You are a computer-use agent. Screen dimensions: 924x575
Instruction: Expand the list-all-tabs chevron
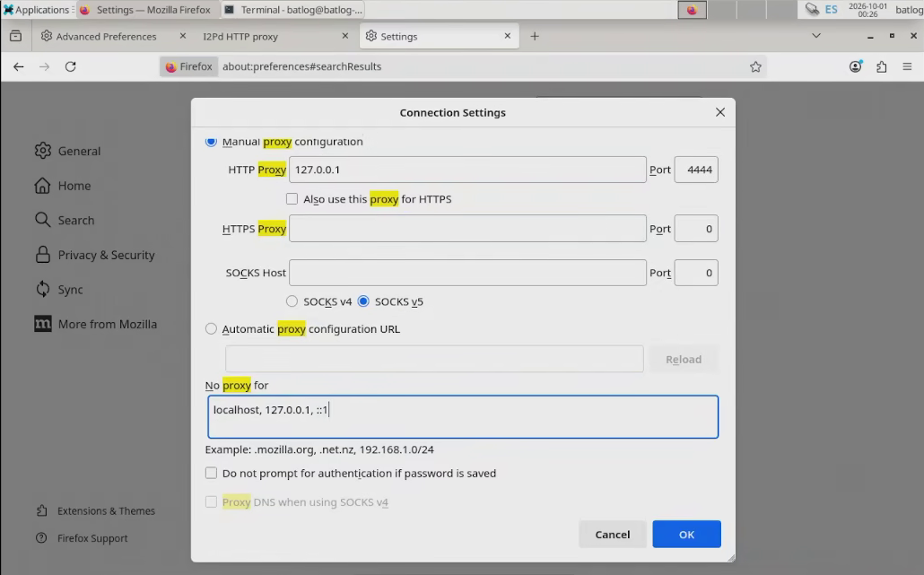point(816,36)
